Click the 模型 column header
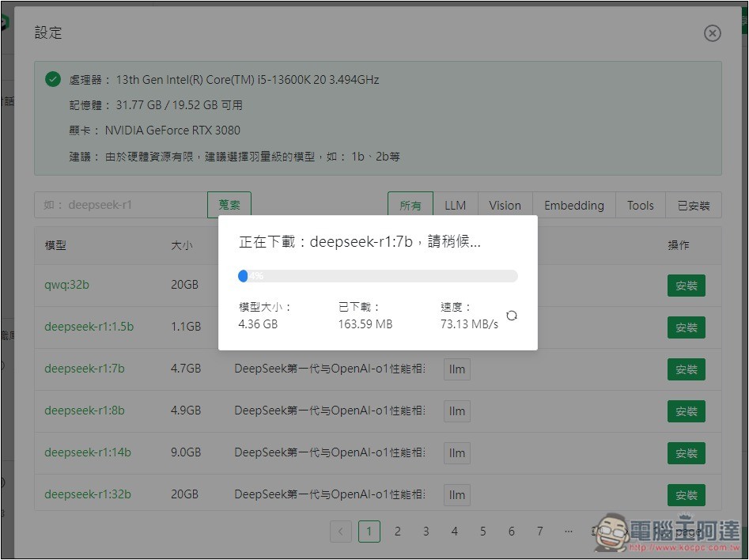The width and height of the screenshot is (749, 560). [x=55, y=246]
